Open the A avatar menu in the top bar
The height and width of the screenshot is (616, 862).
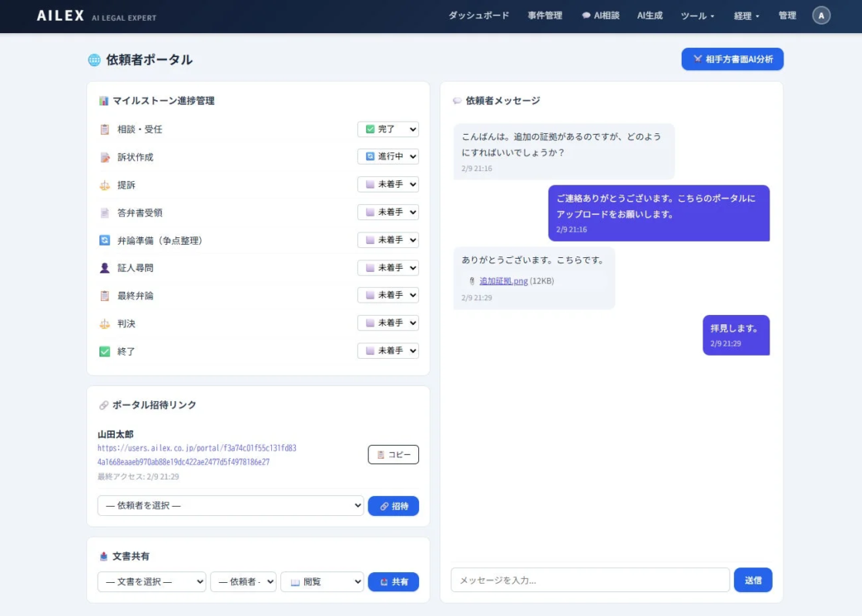tap(820, 15)
